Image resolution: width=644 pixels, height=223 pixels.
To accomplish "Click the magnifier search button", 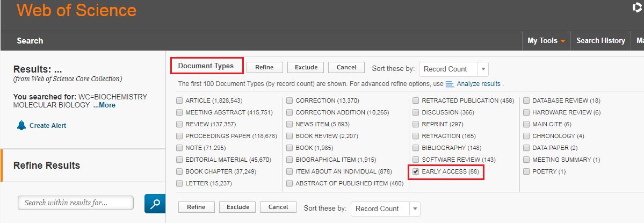I will click(x=155, y=204).
